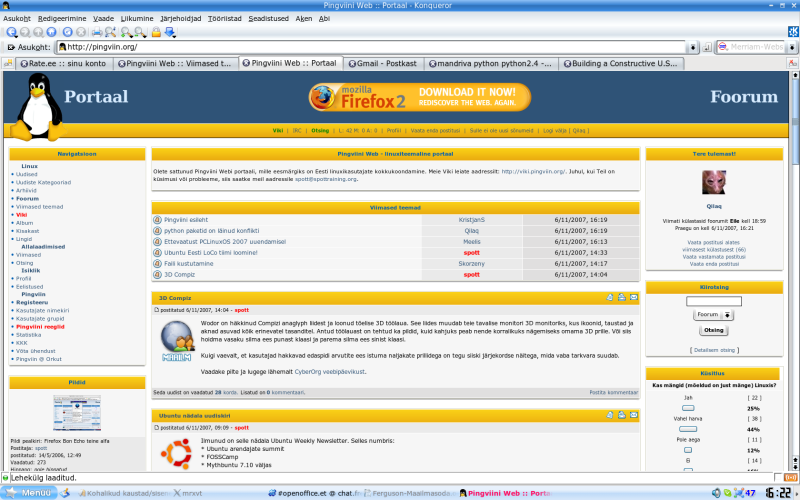This screenshot has width=800, height=500.
Task: Open the Viki link in yellow bar
Action: point(278,131)
